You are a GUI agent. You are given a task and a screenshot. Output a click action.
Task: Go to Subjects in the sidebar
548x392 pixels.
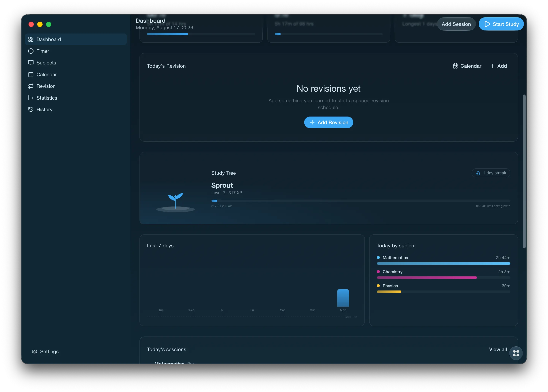pyautogui.click(x=76, y=63)
